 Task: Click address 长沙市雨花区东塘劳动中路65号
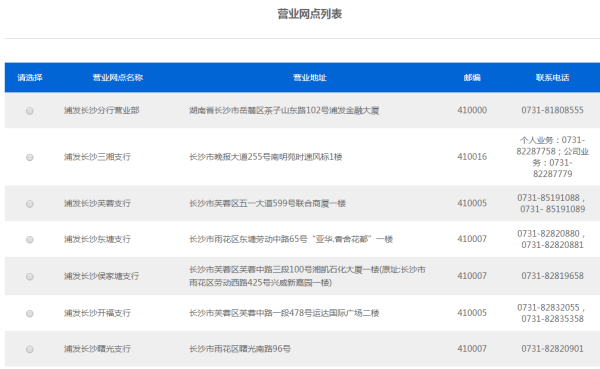(x=291, y=239)
